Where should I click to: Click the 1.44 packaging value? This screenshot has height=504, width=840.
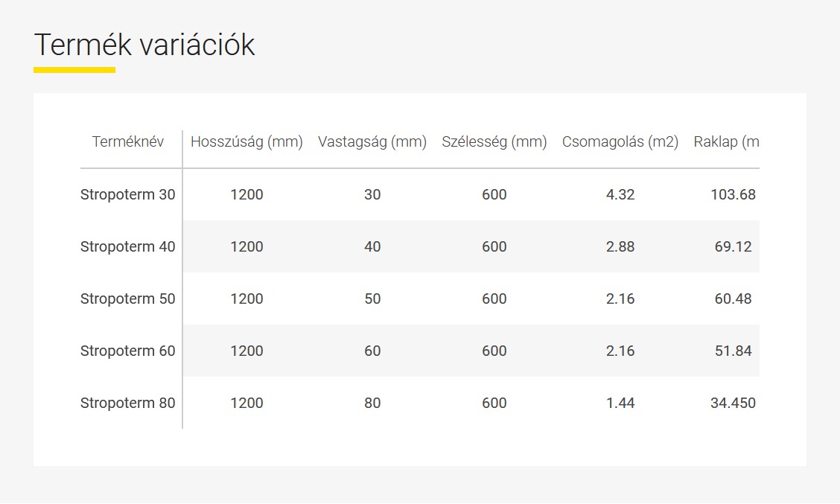[x=620, y=403]
